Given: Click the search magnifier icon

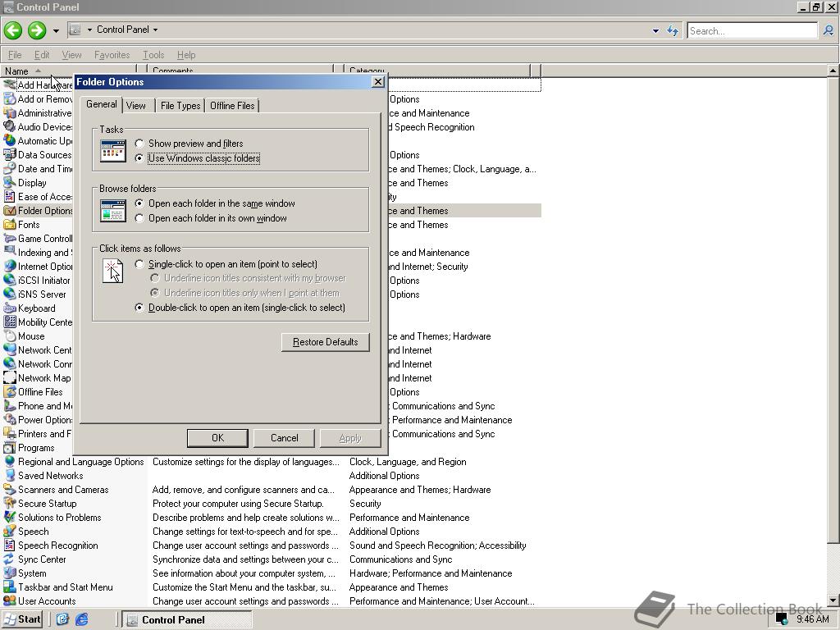Looking at the screenshot, I should 829,30.
